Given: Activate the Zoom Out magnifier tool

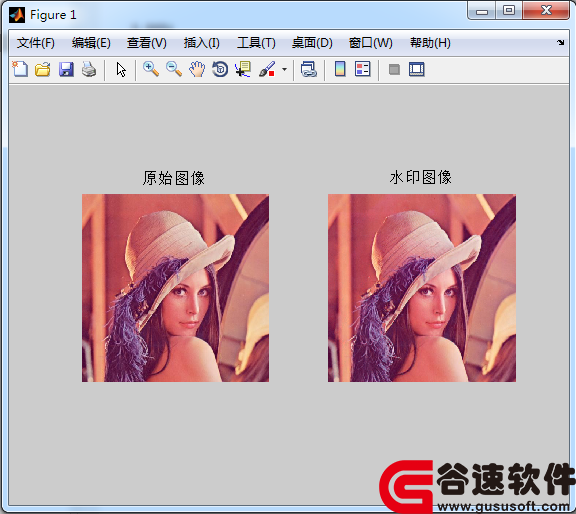Looking at the screenshot, I should click(174, 69).
